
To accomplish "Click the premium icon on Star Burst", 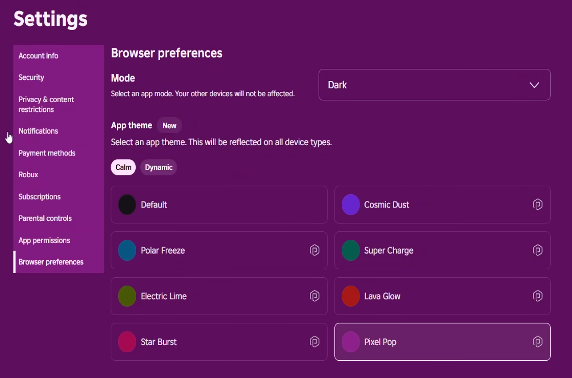I will click(x=314, y=342).
